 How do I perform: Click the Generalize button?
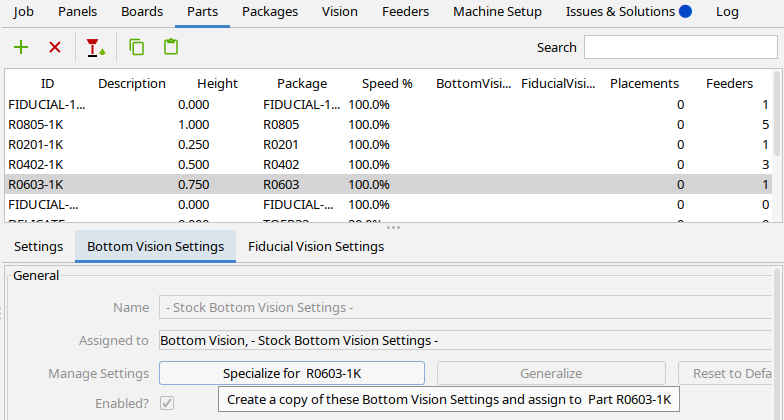pos(551,373)
